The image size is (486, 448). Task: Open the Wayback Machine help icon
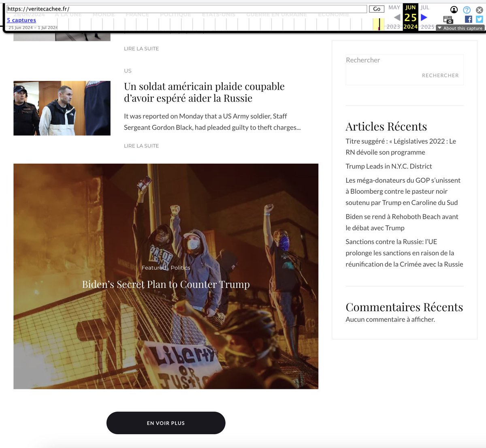(467, 10)
